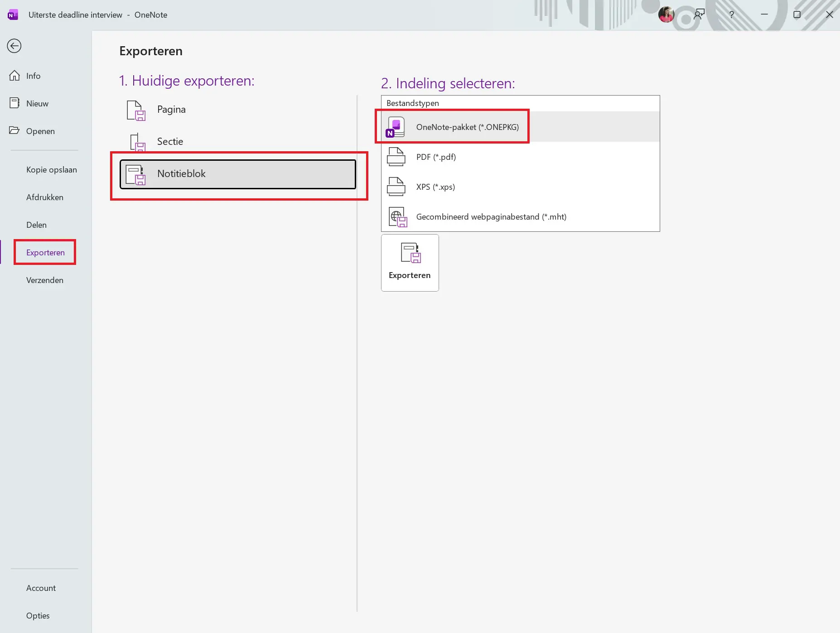
Task: Select Gecombineerd webpaginabestand (*.mht) format
Action: click(491, 216)
